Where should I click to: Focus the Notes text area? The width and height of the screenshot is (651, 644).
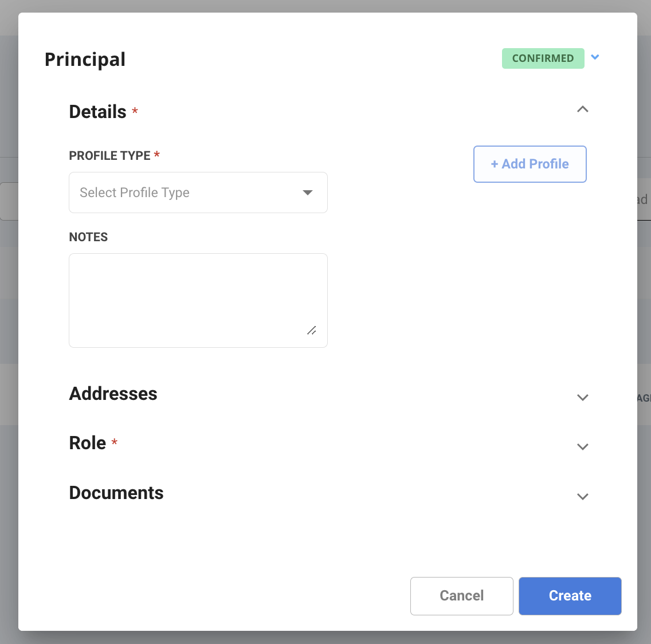[198, 301]
